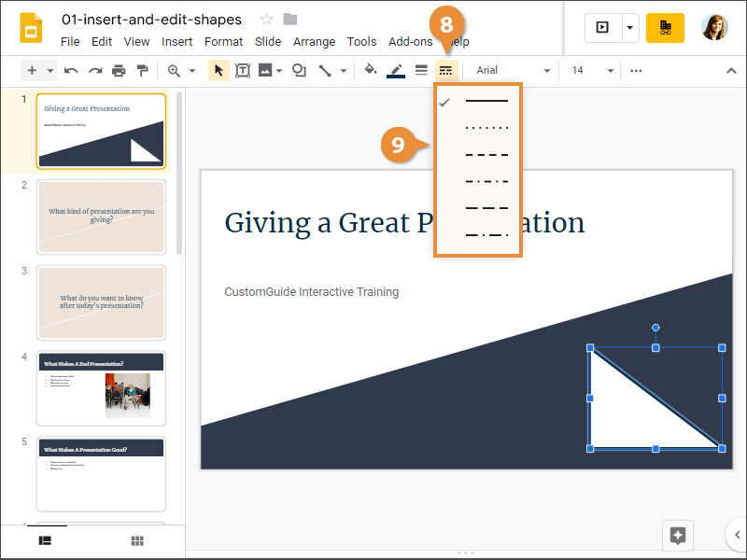Open the File menu
Image resolution: width=747 pixels, height=560 pixels.
(x=70, y=42)
